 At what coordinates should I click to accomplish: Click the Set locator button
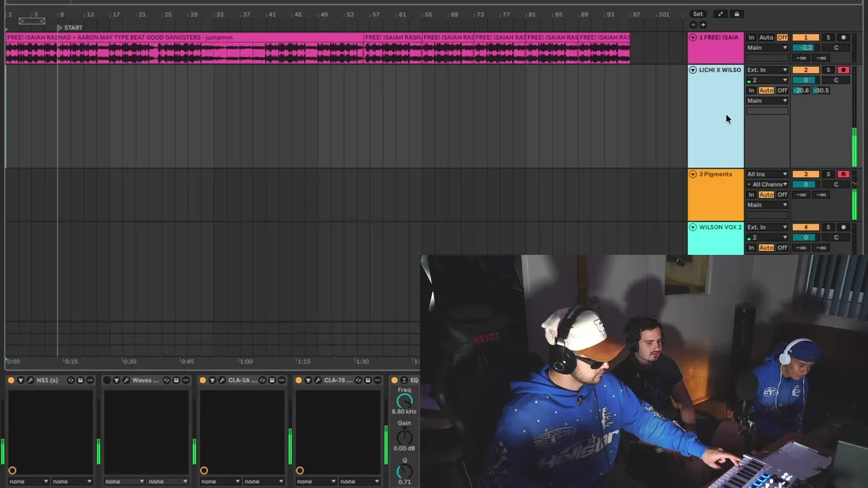pyautogui.click(x=698, y=14)
